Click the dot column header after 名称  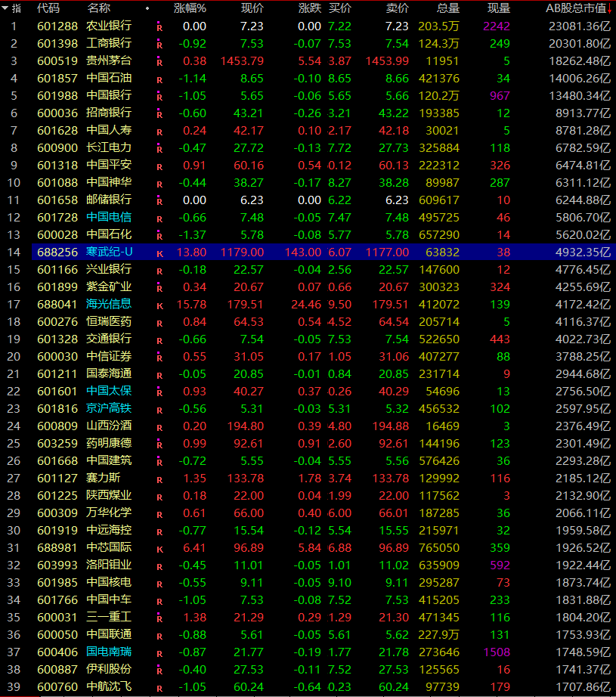click(x=147, y=8)
